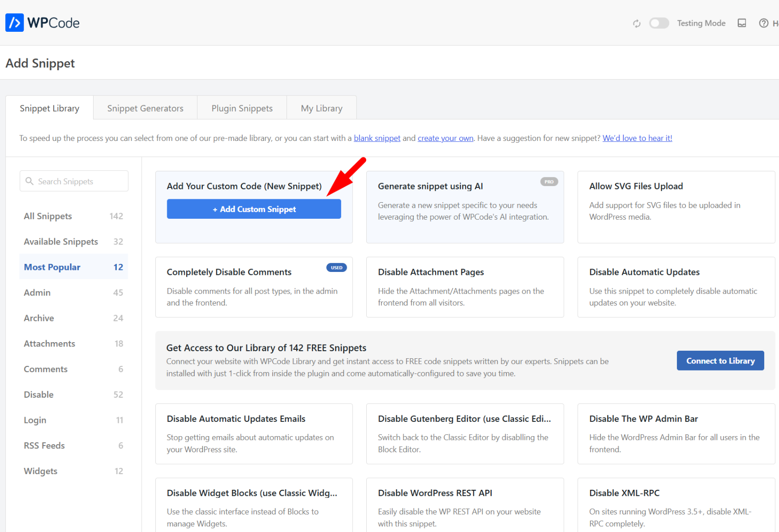The height and width of the screenshot is (532, 779).
Task: Select Available Snippets category
Action: point(74,242)
